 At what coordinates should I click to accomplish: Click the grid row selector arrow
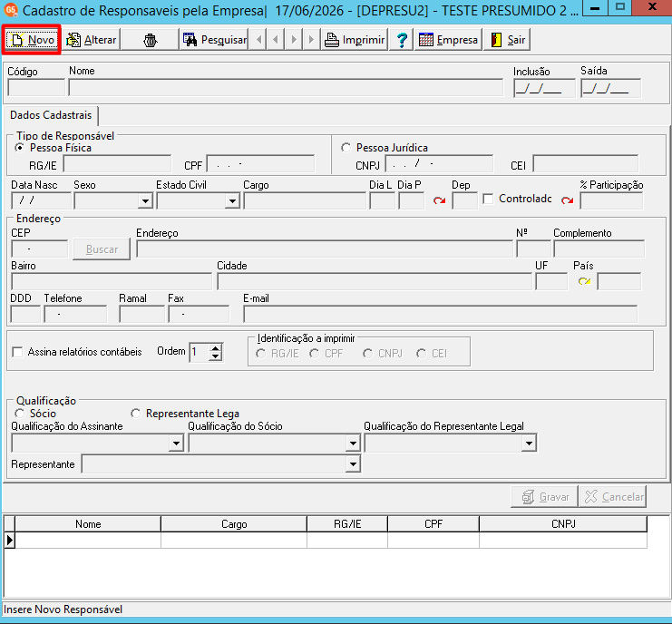[x=9, y=540]
